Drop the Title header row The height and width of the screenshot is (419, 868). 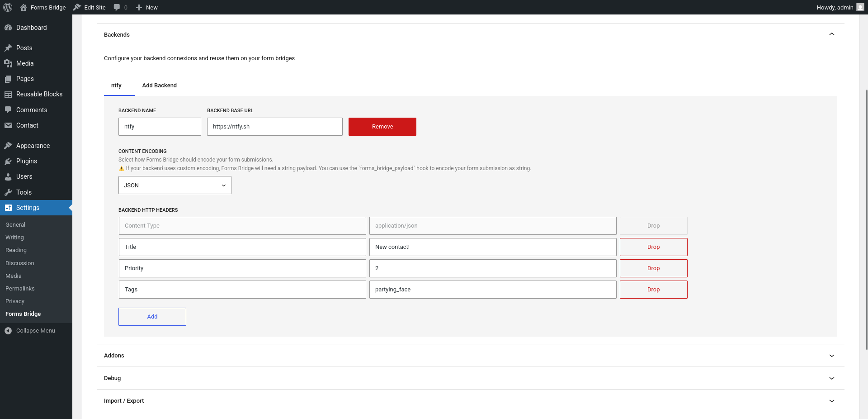(x=654, y=247)
